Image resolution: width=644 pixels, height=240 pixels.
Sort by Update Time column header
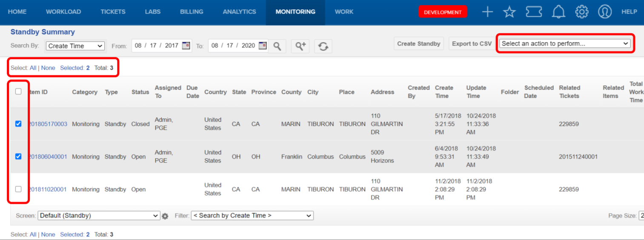click(x=476, y=92)
